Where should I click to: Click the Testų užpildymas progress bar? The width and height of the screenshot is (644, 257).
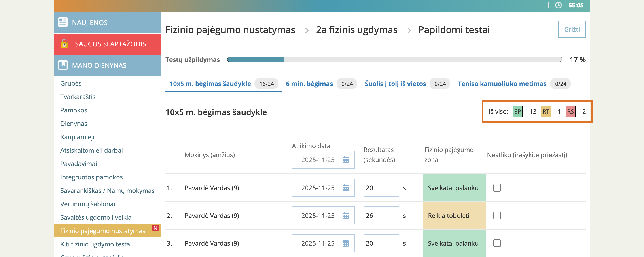point(394,59)
